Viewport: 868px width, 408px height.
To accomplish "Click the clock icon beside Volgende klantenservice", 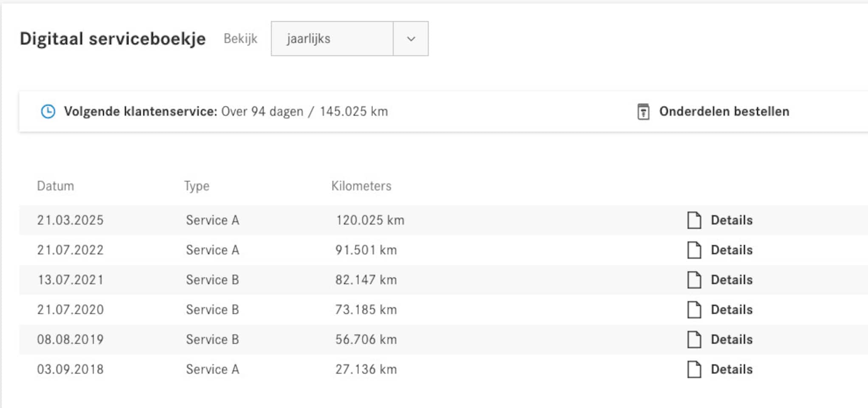I will 48,111.
